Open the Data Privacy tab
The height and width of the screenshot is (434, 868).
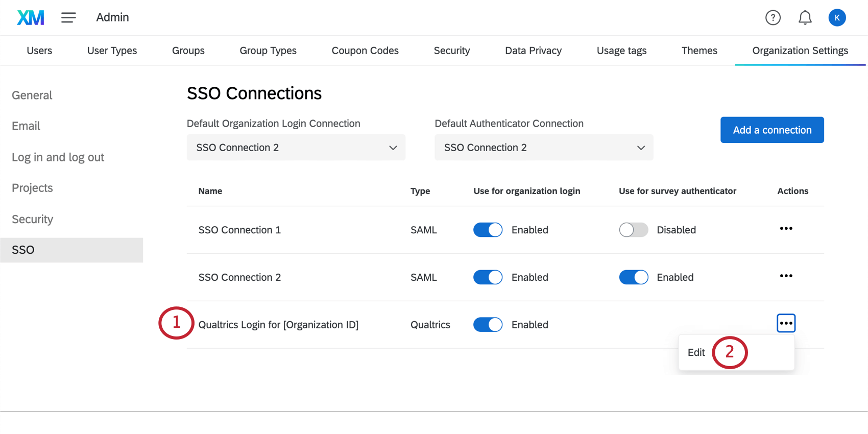(533, 51)
